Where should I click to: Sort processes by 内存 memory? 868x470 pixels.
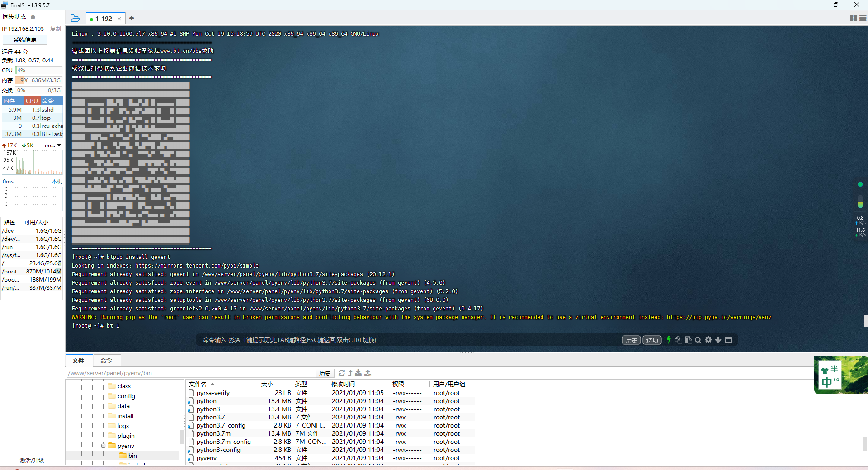13,101
